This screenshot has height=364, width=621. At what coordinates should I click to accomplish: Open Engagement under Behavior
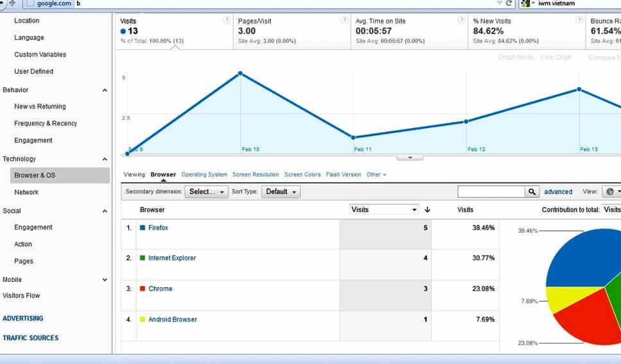(33, 140)
